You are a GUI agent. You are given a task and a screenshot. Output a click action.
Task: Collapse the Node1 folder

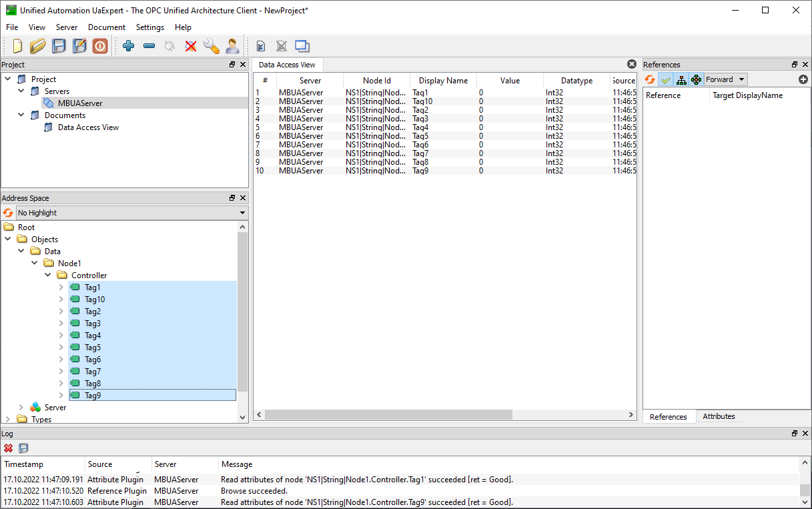click(x=35, y=264)
